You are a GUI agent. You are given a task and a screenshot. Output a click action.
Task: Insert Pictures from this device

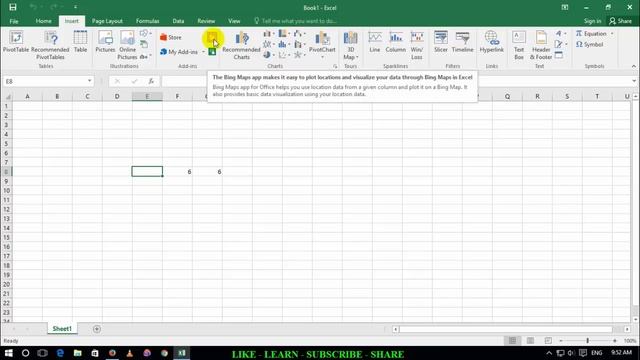tap(105, 42)
